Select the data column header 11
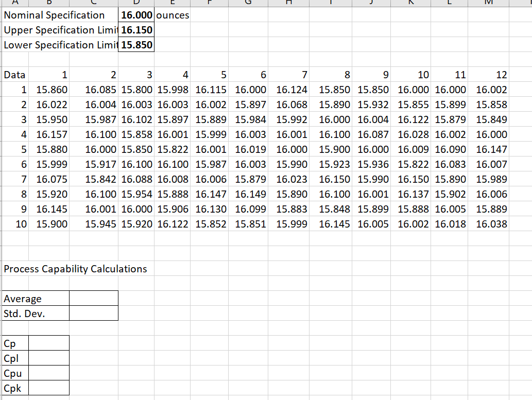 450,75
